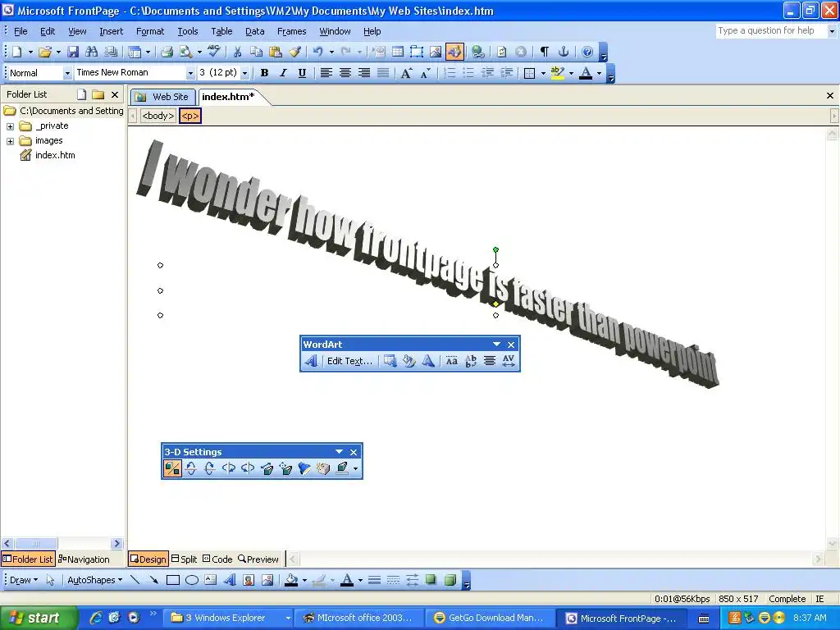
Task: Select the Rectangle drawing tool
Action: click(172, 580)
